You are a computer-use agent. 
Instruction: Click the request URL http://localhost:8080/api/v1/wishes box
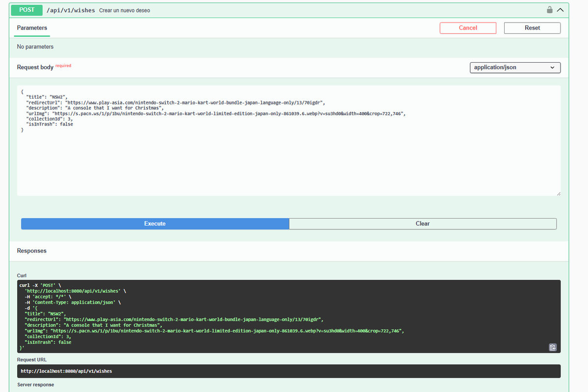pyautogui.click(x=289, y=371)
